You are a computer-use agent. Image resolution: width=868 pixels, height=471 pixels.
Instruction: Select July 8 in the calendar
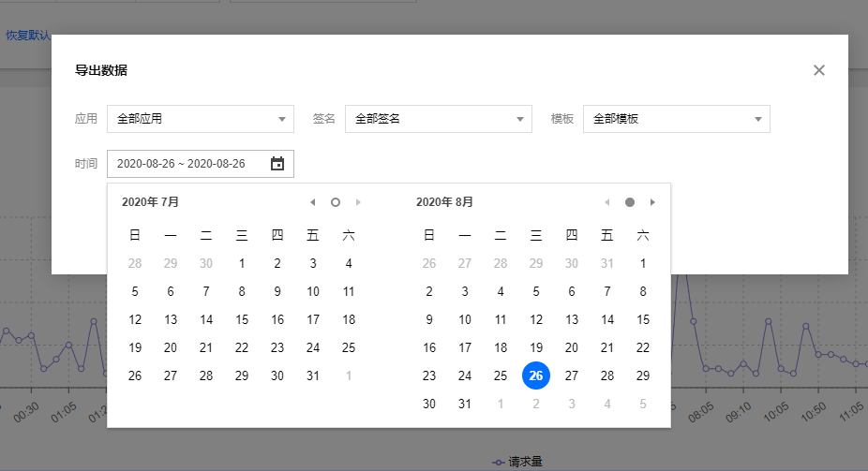[242, 292]
